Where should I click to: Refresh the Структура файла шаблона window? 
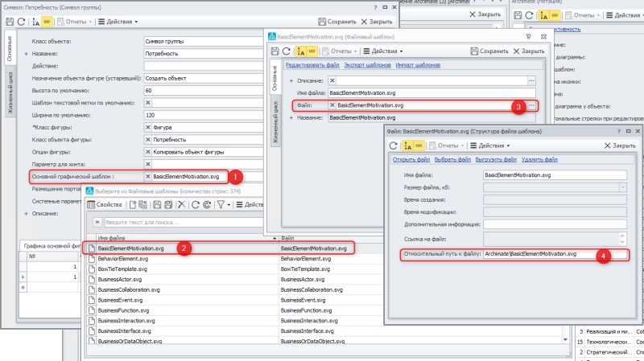coord(394,146)
